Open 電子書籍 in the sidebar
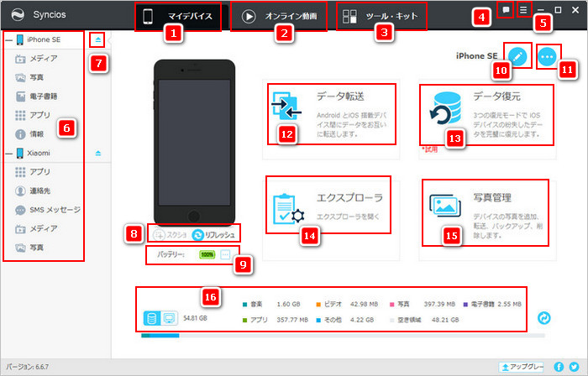 [37, 97]
